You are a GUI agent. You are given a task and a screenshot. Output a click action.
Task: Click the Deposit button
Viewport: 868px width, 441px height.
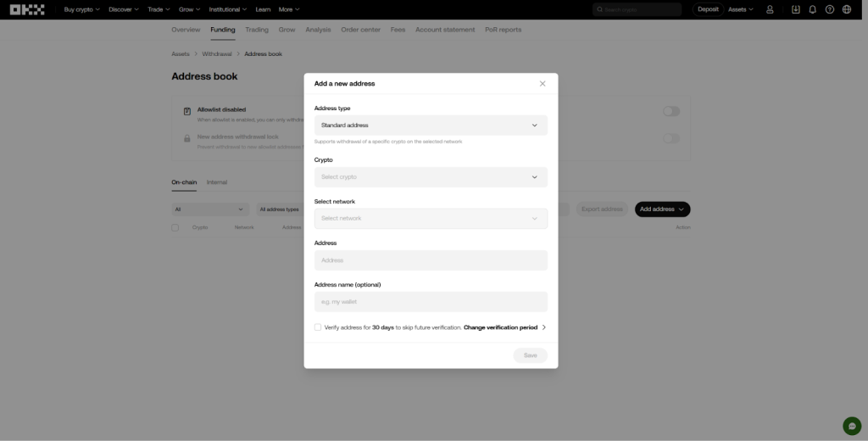tap(707, 9)
